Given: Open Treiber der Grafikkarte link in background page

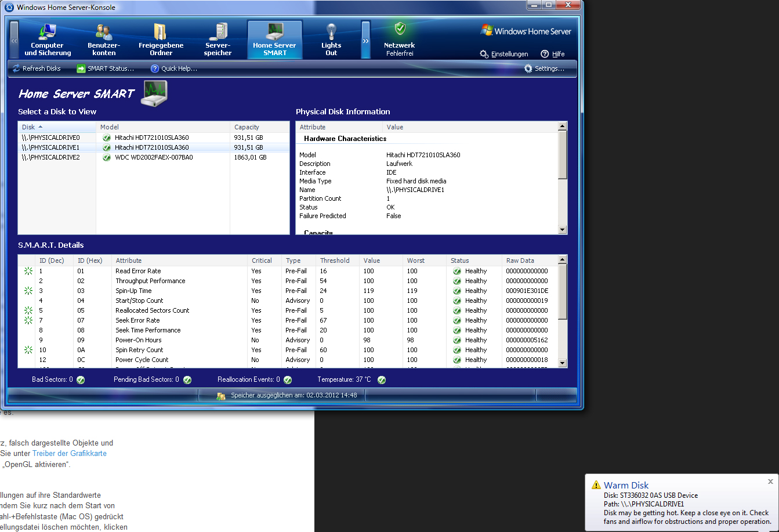Looking at the screenshot, I should pyautogui.click(x=70, y=453).
